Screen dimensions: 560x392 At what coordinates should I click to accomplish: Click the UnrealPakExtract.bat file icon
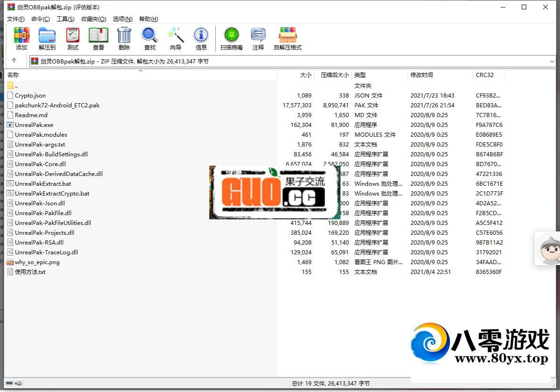(x=10, y=184)
